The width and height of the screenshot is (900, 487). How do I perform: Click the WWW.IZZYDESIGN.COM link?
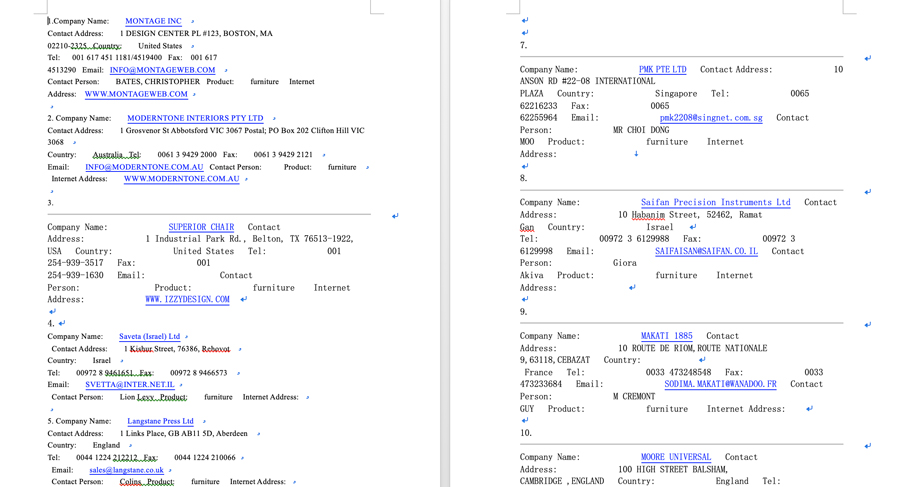point(187,300)
